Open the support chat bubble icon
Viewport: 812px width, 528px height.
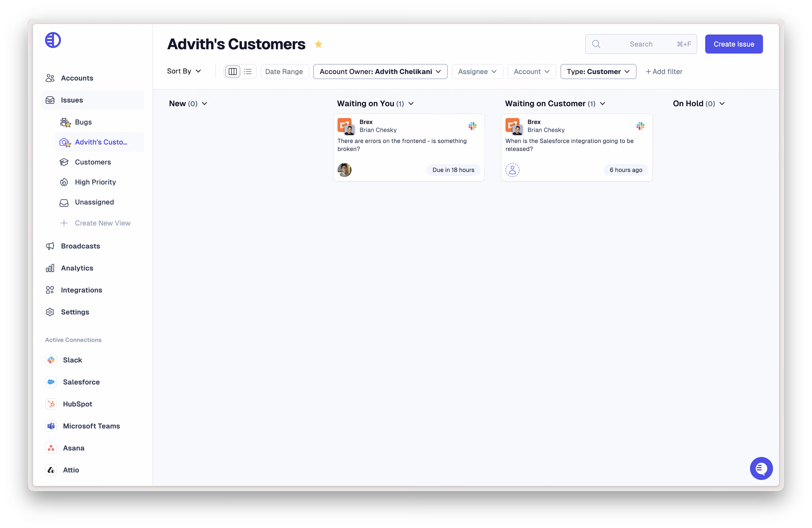[x=761, y=468]
